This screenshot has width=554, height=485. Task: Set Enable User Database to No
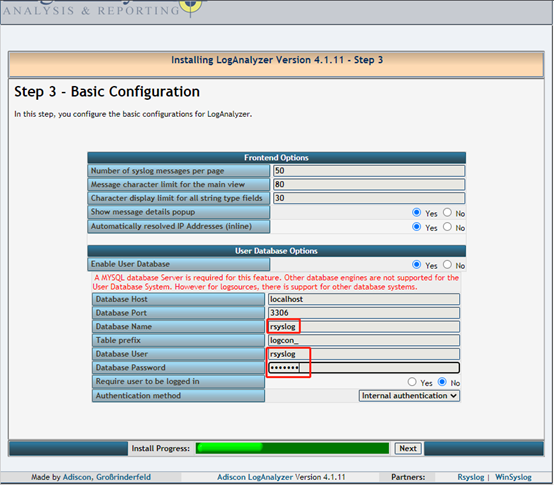pos(447,264)
